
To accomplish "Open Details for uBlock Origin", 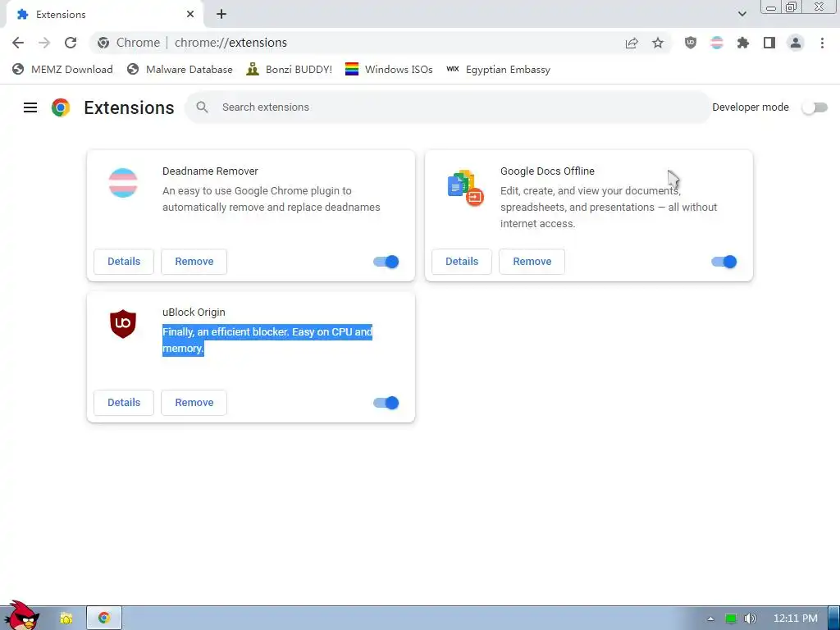I will tap(124, 403).
